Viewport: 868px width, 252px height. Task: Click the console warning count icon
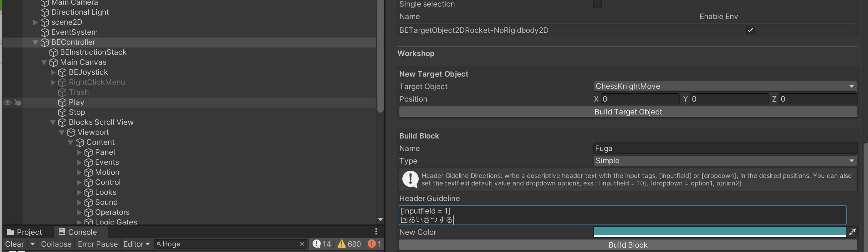[x=341, y=244]
